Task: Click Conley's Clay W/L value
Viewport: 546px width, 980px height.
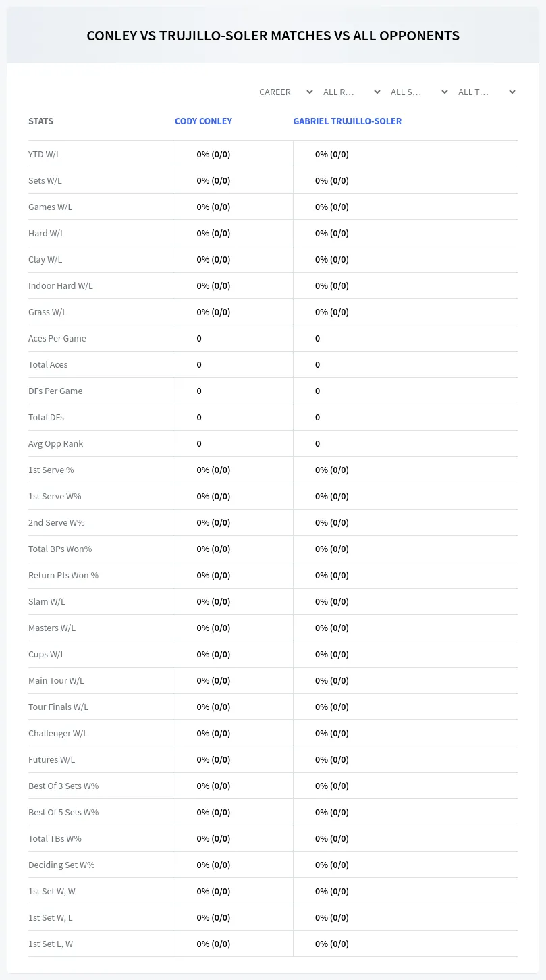Action: tap(213, 259)
